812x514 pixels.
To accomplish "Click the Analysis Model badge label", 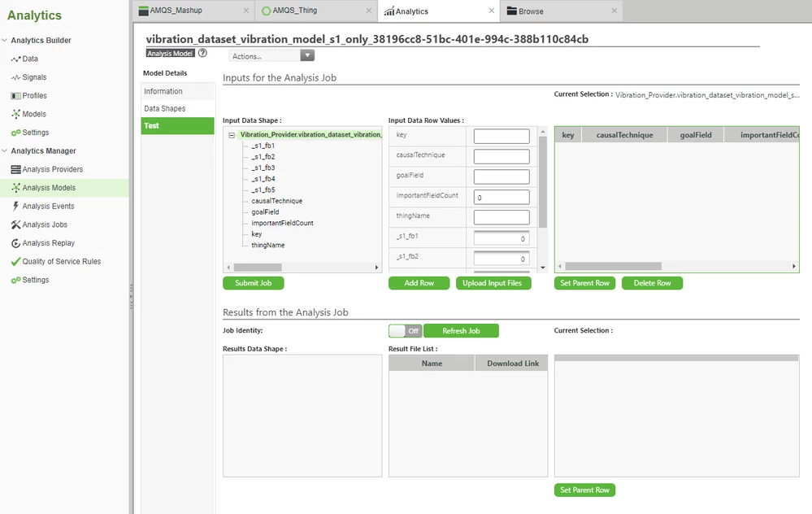I will [x=170, y=54].
